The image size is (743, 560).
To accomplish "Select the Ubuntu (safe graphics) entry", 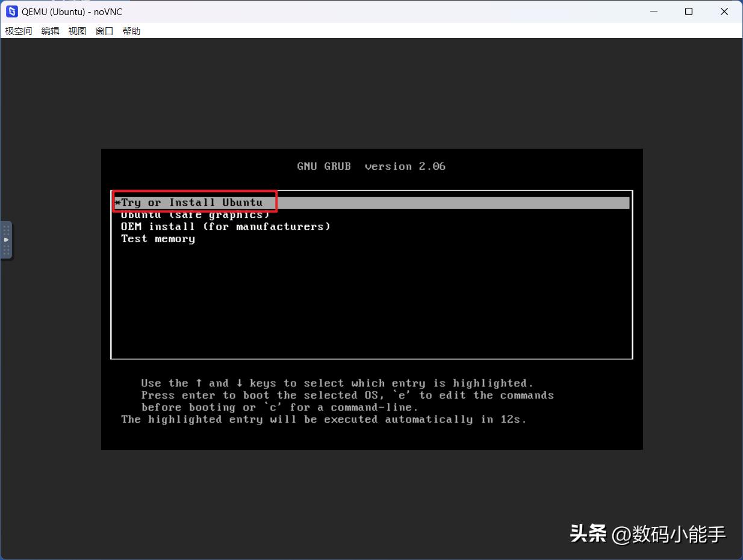I will [x=195, y=215].
